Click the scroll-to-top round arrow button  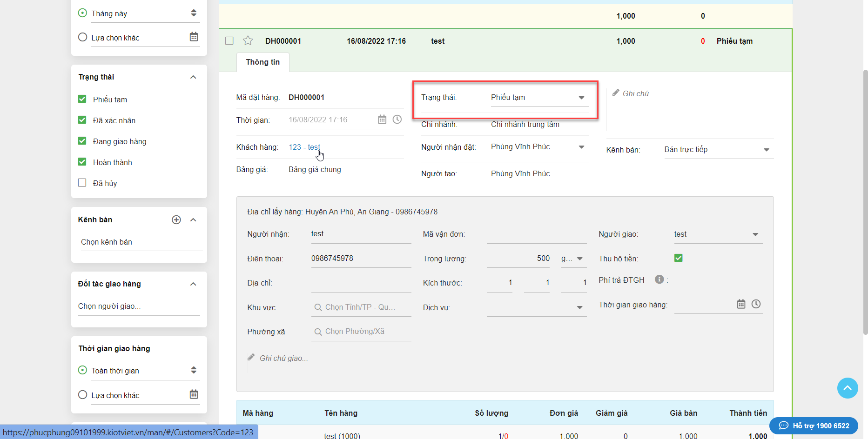coord(847,388)
